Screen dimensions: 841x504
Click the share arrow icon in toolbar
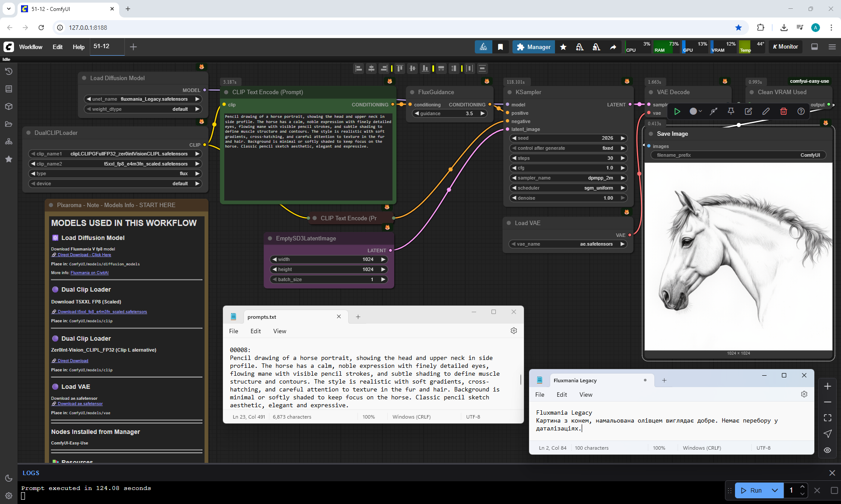coord(613,47)
